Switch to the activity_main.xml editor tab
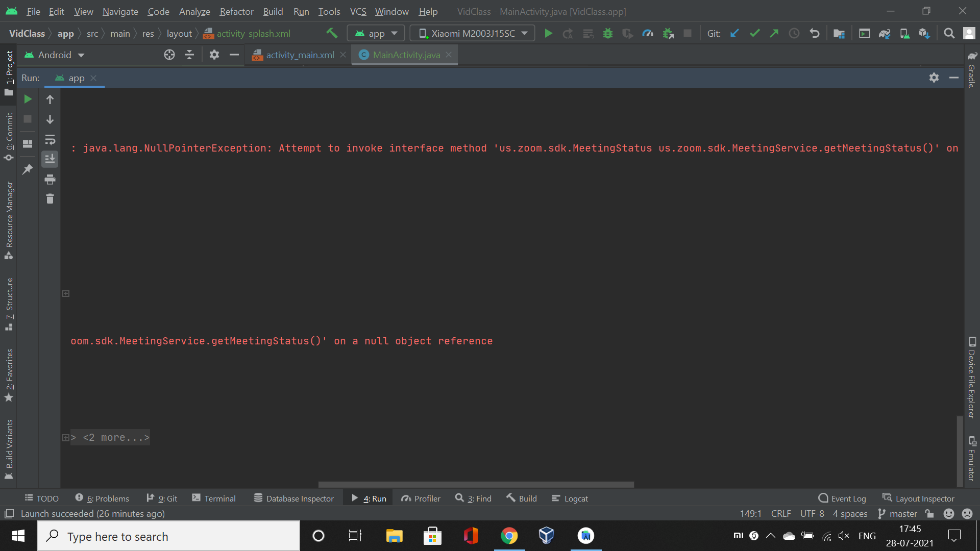Screen dimensions: 980x551 (300, 55)
